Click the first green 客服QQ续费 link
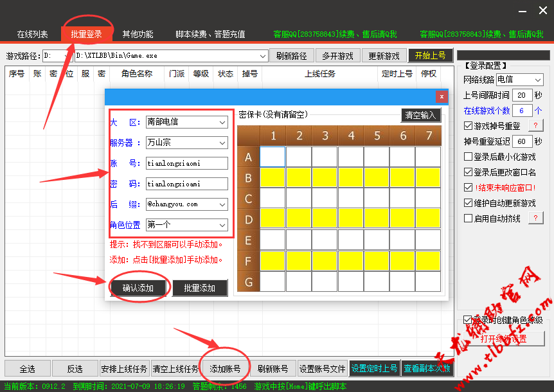Screen dimensions: 554x392 (335, 34)
